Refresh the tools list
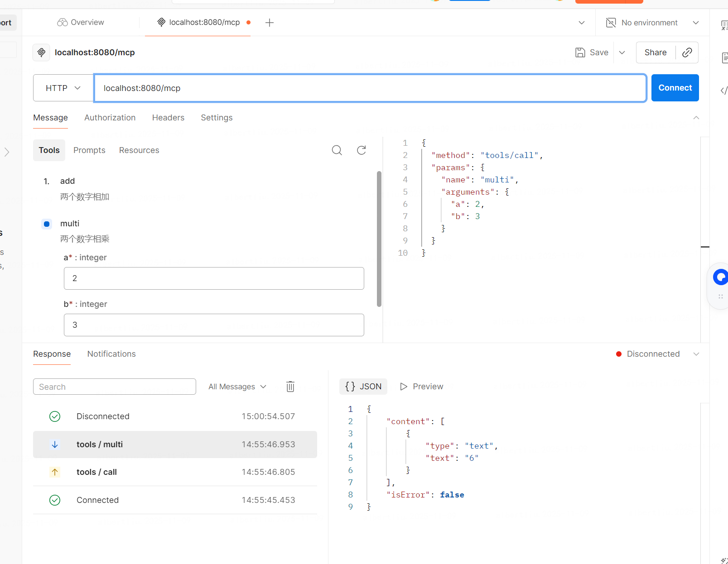The height and width of the screenshot is (564, 728). 361,150
